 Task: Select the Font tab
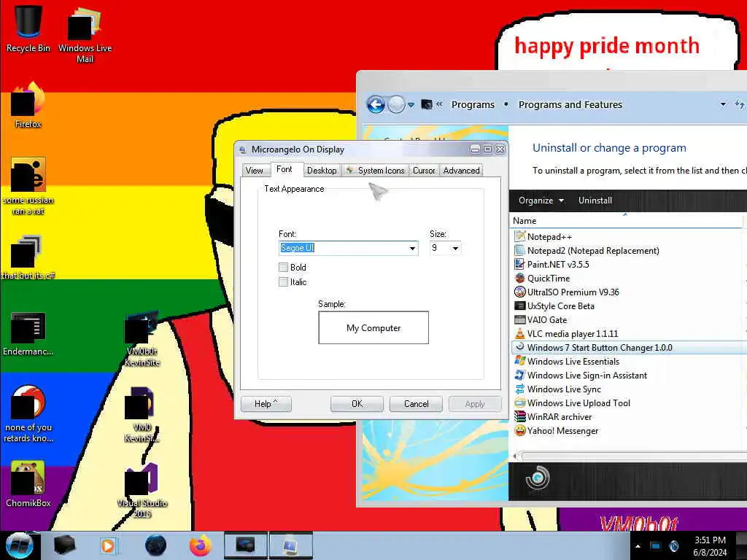(285, 169)
